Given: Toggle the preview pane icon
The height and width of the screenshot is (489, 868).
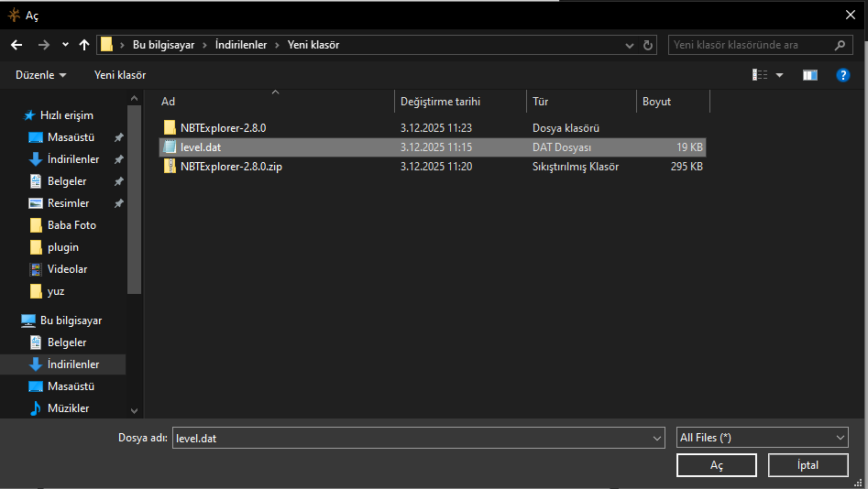Looking at the screenshot, I should click(809, 75).
